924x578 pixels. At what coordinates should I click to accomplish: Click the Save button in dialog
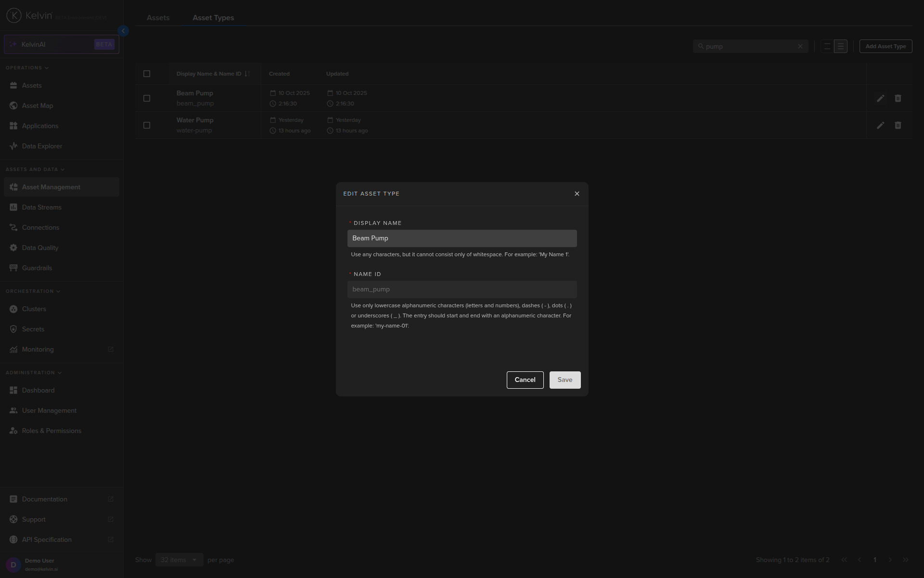[x=565, y=380]
